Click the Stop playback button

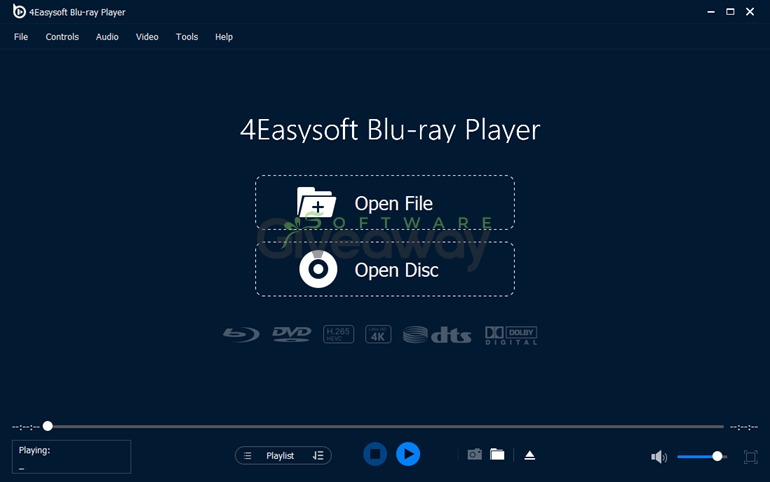click(375, 454)
